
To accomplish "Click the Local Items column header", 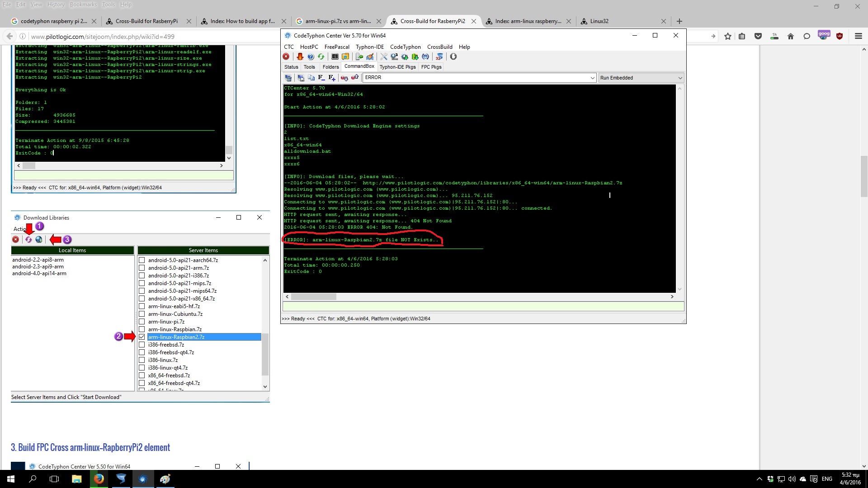I will [72, 250].
